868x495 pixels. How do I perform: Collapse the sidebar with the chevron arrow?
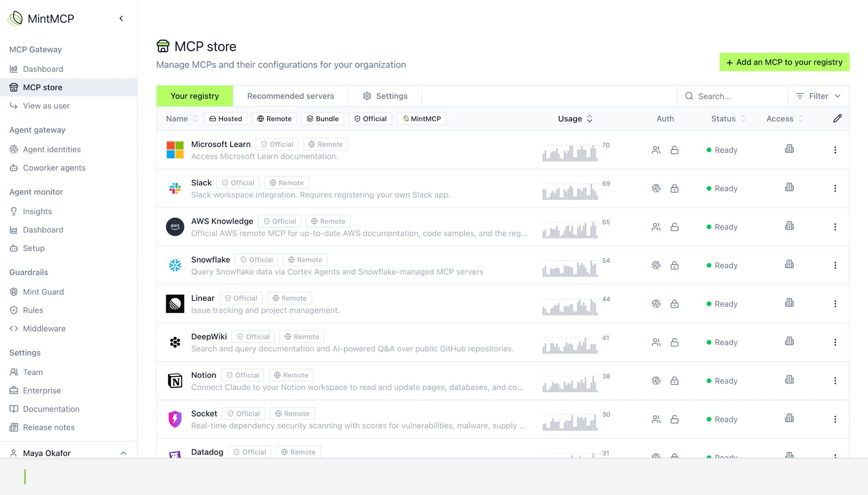point(121,19)
